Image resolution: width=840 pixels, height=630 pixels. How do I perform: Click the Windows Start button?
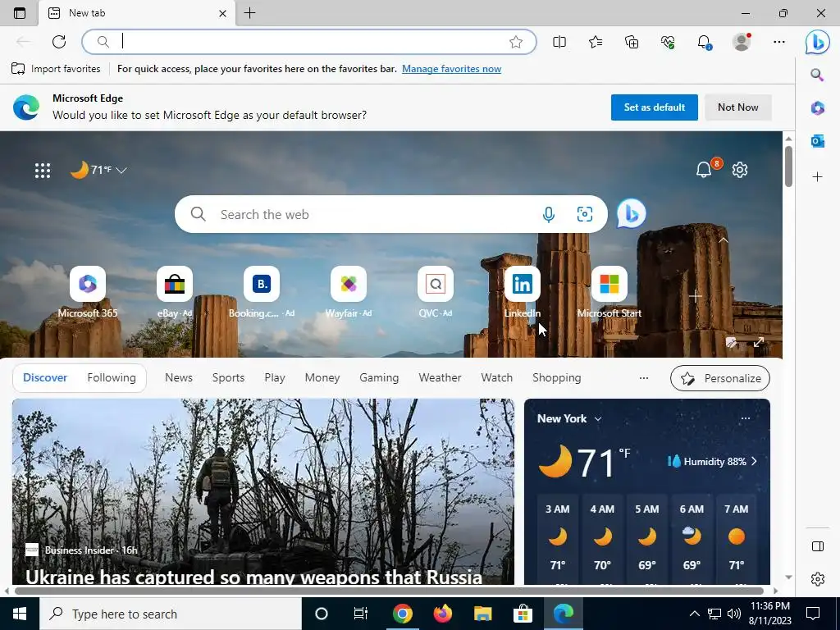[x=20, y=614]
